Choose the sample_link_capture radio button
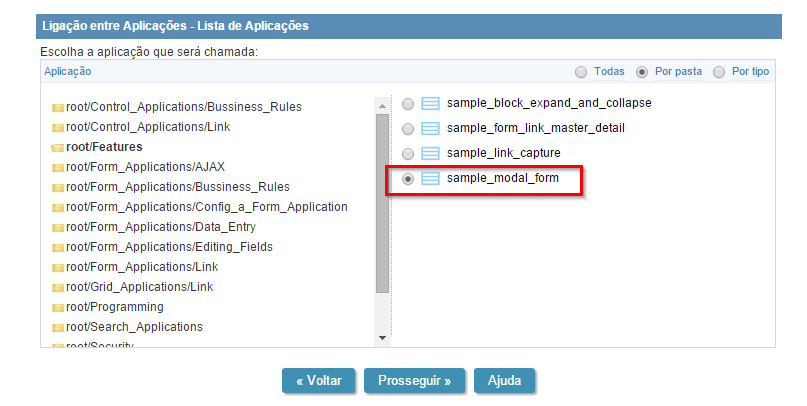This screenshot has height=406, width=807. pos(408,154)
